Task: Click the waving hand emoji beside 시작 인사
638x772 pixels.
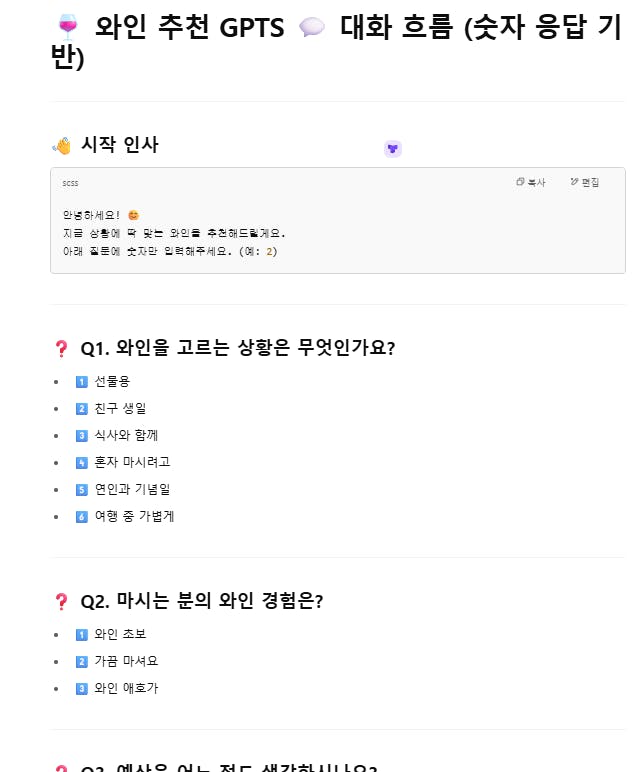Action: click(63, 145)
